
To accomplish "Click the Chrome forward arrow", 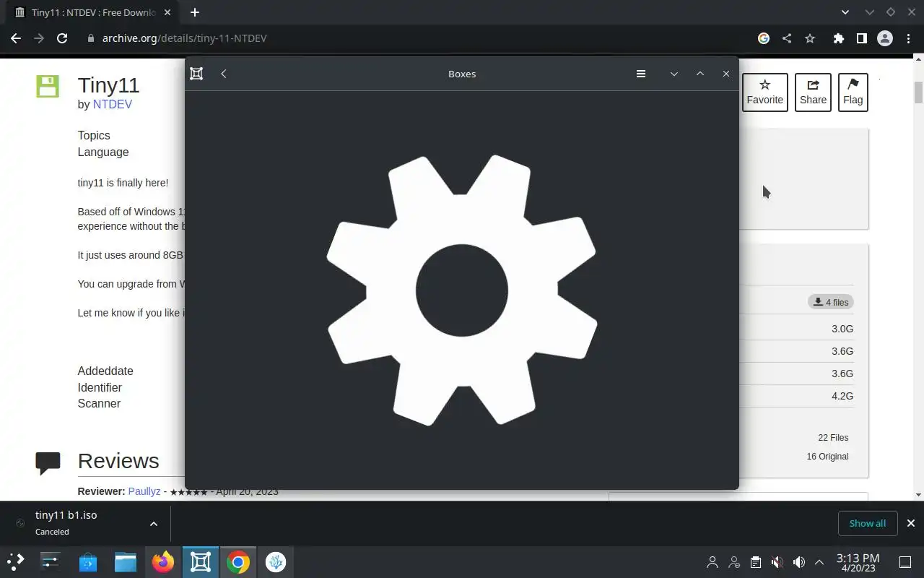I will click(x=39, y=38).
